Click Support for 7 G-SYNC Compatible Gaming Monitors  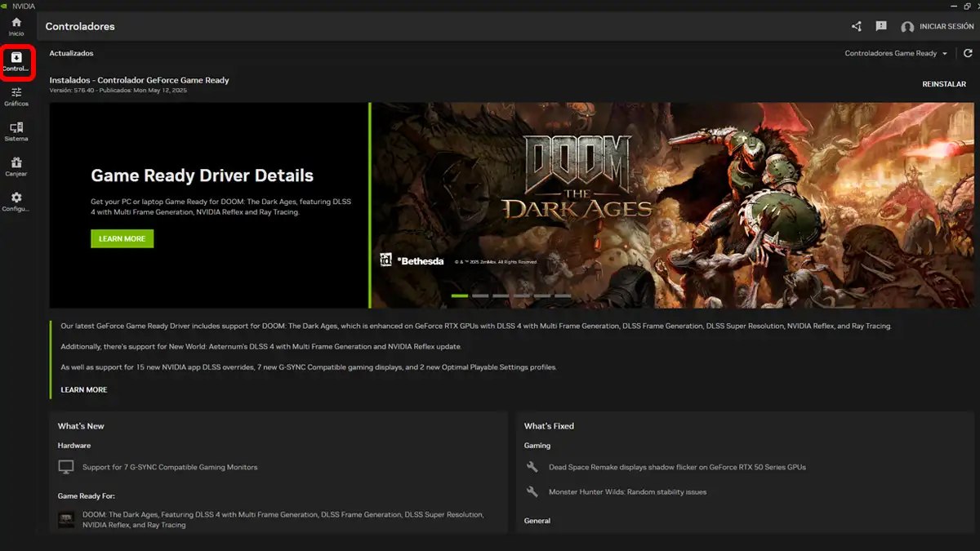point(170,468)
